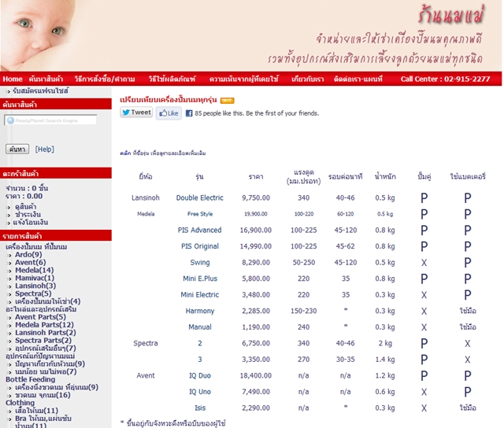The width and height of the screenshot is (504, 428).
Task: Click the Isis model link
Action: click(200, 408)
